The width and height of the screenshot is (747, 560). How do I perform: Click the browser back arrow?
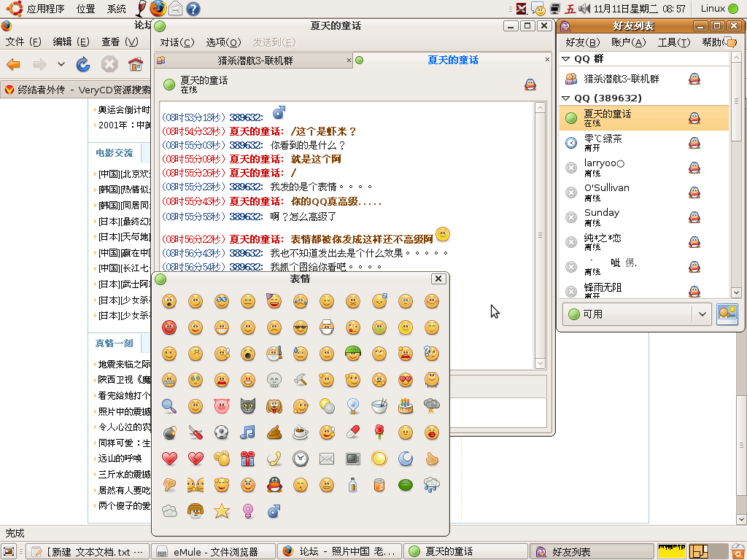(x=14, y=64)
